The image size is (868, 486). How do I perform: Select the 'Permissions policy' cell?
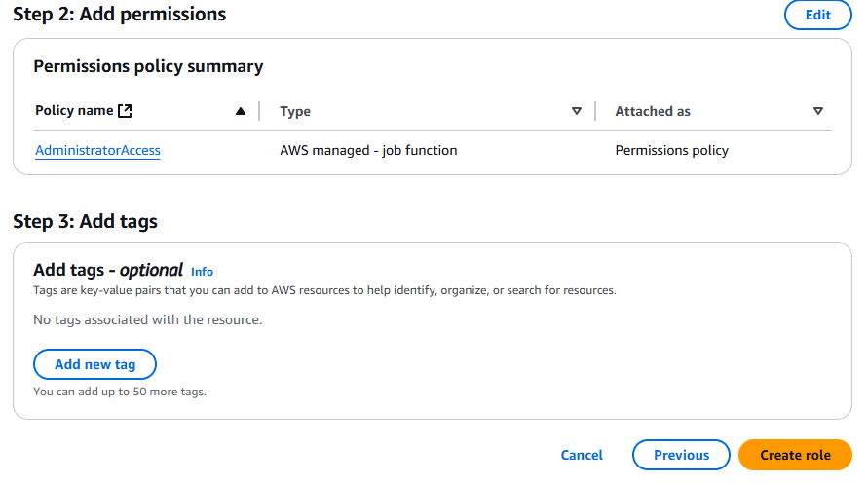coord(671,151)
